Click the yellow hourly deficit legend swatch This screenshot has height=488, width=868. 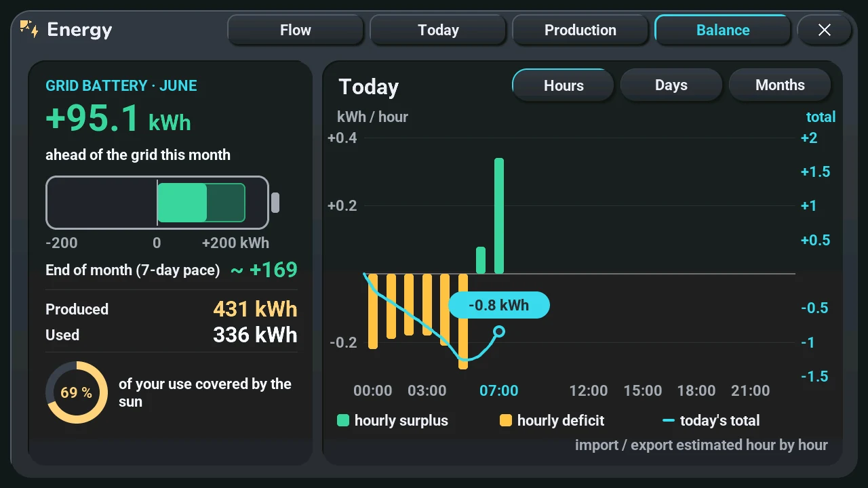pos(506,420)
